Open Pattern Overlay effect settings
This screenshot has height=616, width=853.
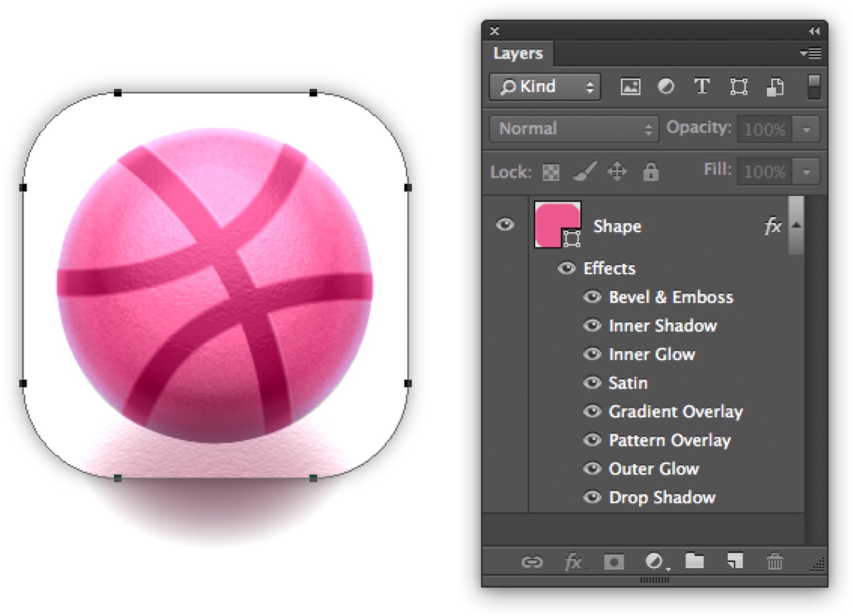pos(670,440)
